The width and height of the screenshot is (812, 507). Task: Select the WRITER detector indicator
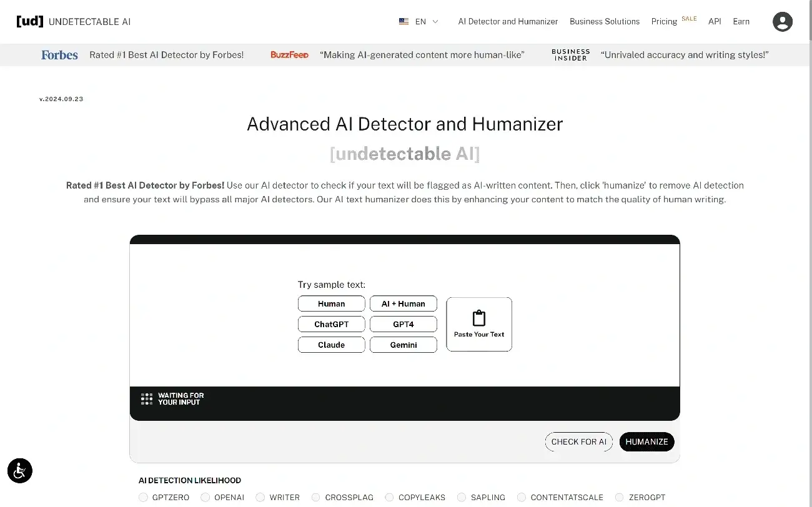click(260, 498)
